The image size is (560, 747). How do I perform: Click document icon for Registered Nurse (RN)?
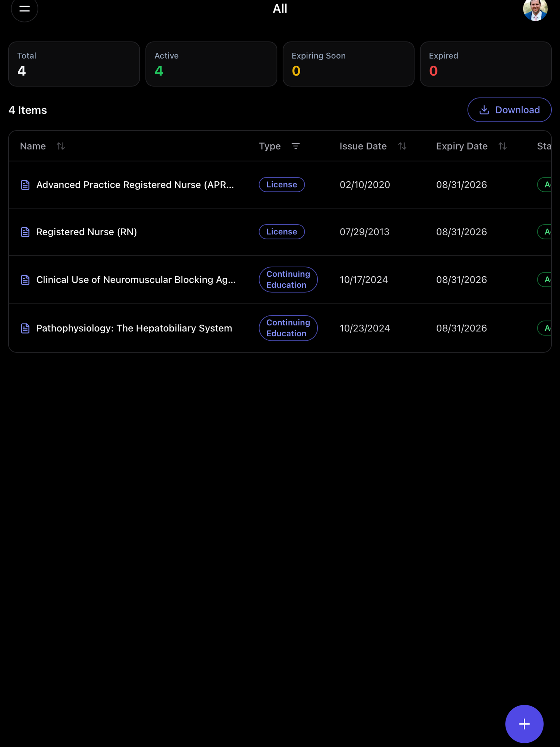coord(25,232)
